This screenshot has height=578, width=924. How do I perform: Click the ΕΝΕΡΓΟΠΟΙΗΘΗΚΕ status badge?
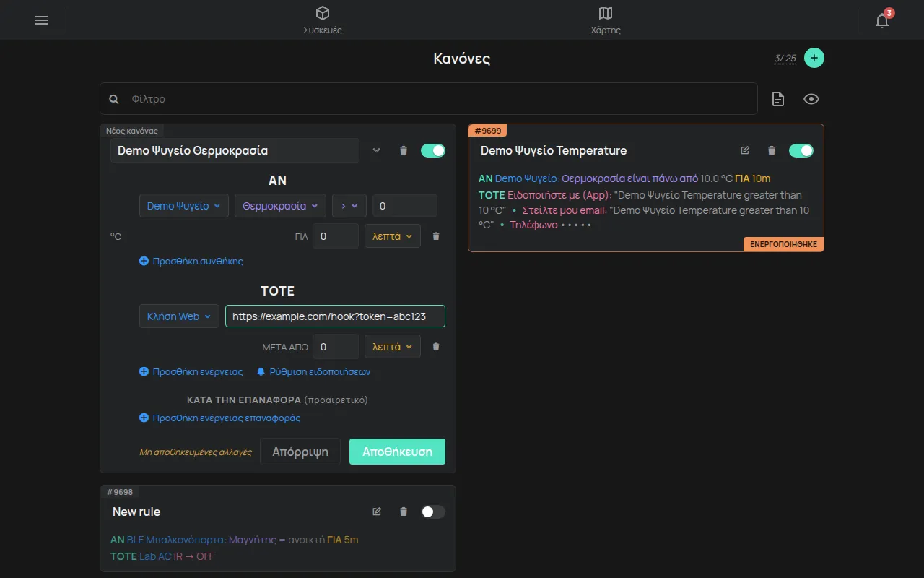pos(783,244)
